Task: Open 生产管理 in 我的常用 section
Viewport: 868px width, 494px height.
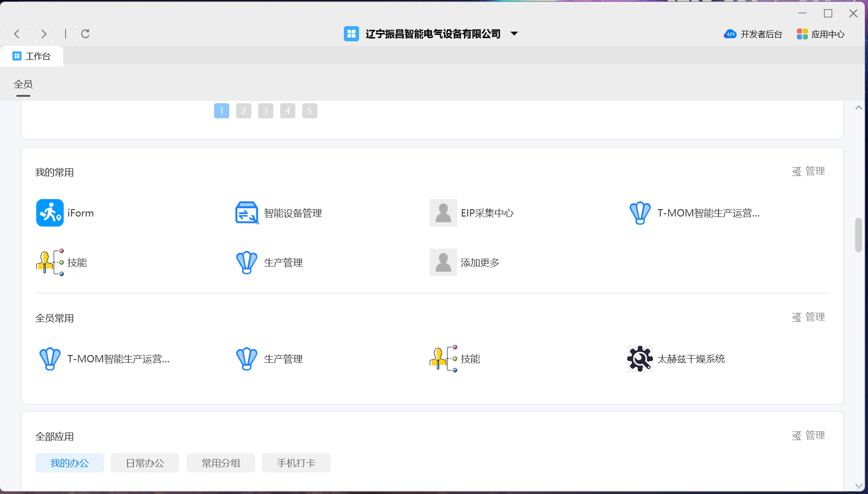Action: tap(247, 262)
